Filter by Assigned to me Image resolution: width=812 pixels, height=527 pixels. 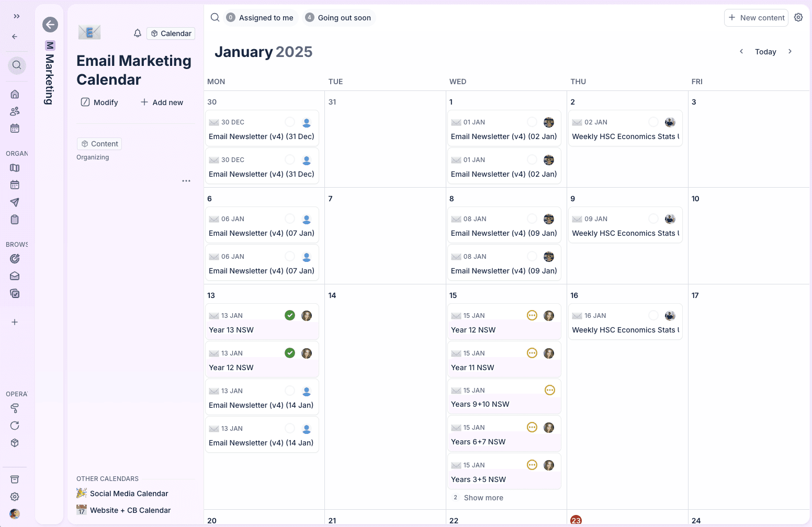tap(261, 18)
